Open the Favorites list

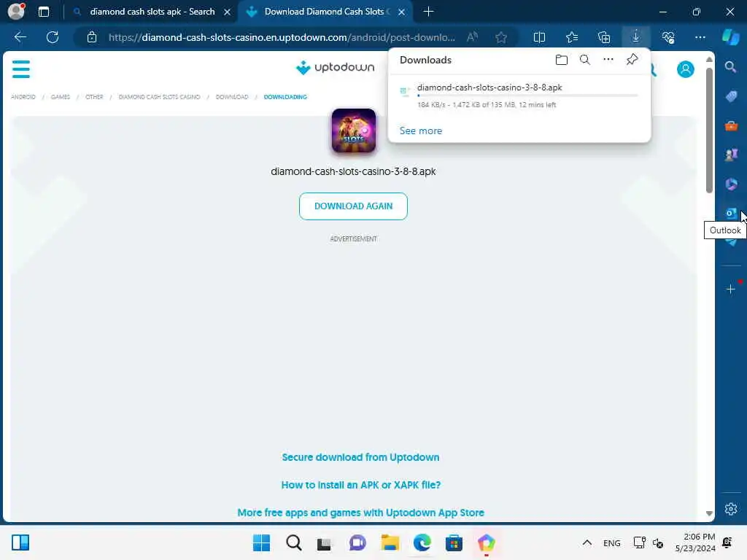point(572,37)
